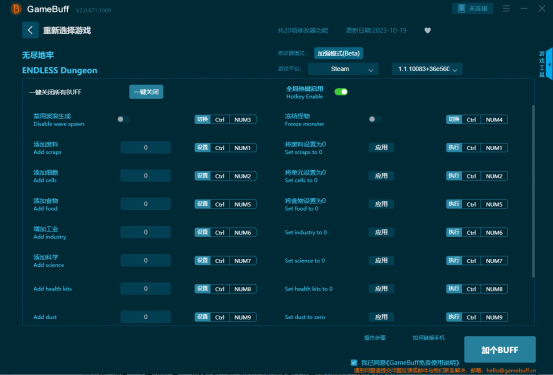Open the hamburger menu icon
The width and height of the screenshot is (553, 375).
506,8
